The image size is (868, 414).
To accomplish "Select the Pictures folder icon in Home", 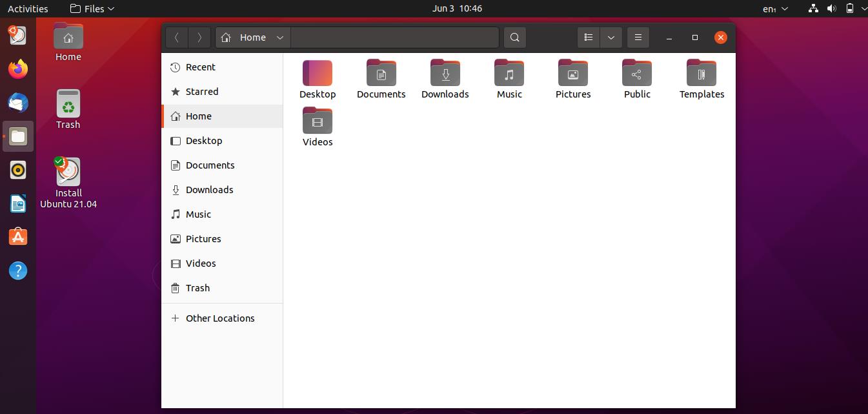I will tap(573, 73).
